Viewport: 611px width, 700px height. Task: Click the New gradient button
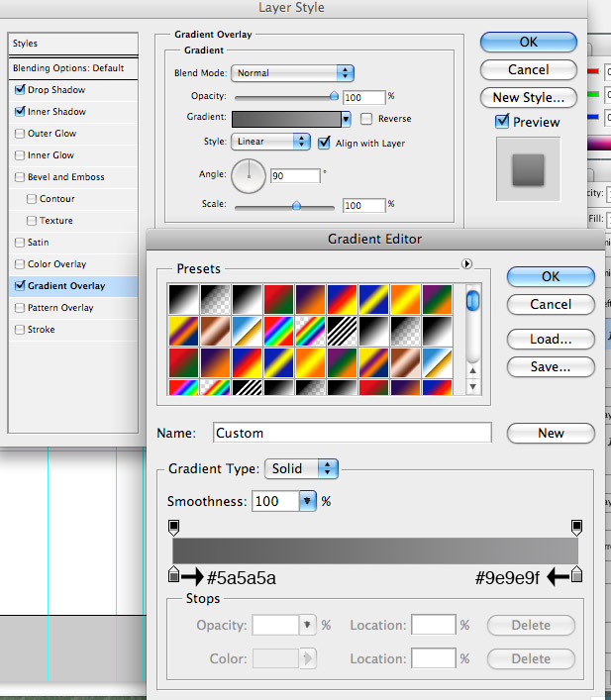pyautogui.click(x=551, y=433)
